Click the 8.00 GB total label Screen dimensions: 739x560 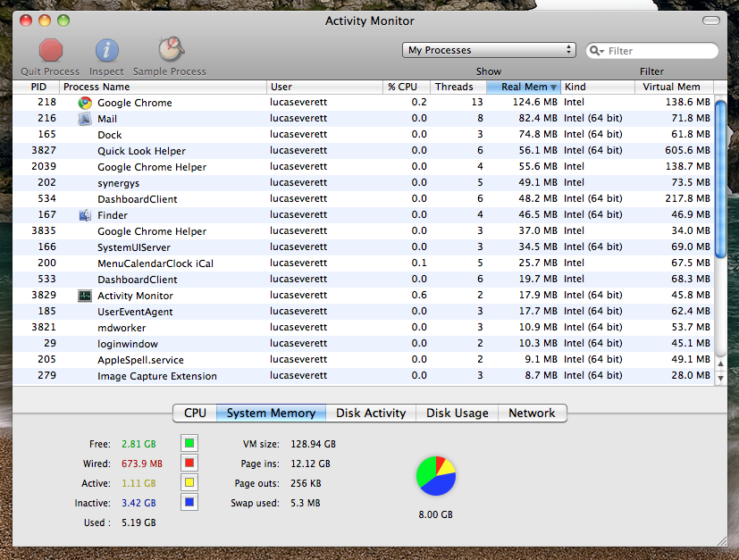[435, 514]
